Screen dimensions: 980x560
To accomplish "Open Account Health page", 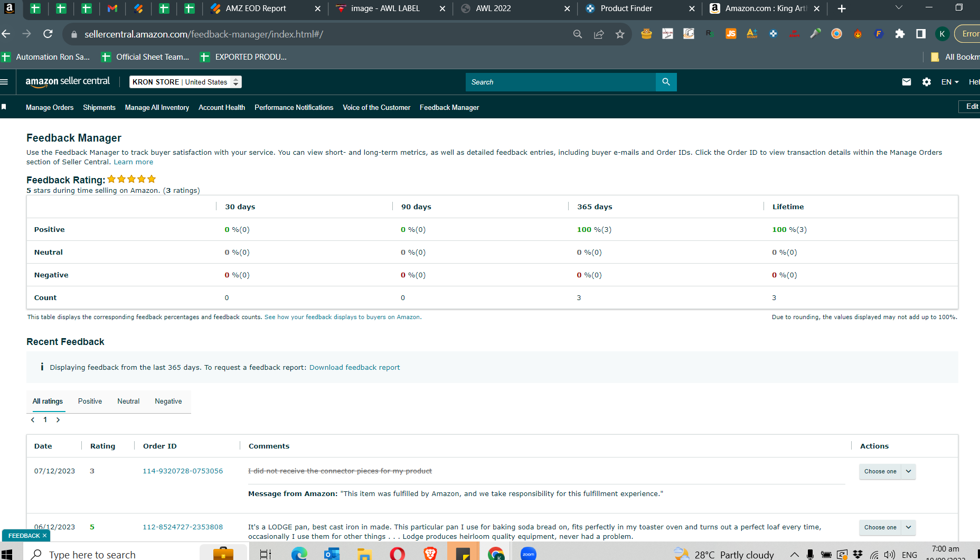I will click(222, 107).
